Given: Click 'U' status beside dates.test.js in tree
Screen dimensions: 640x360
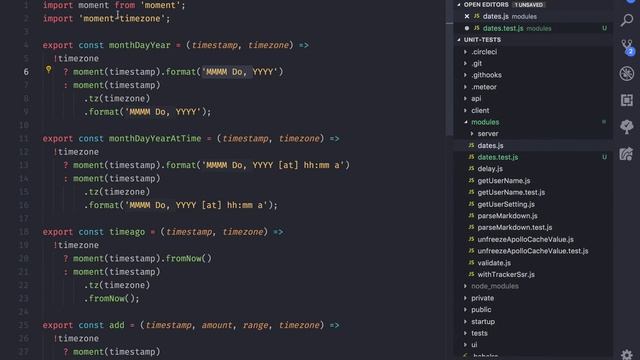Looking at the screenshot, I should coord(604,157).
